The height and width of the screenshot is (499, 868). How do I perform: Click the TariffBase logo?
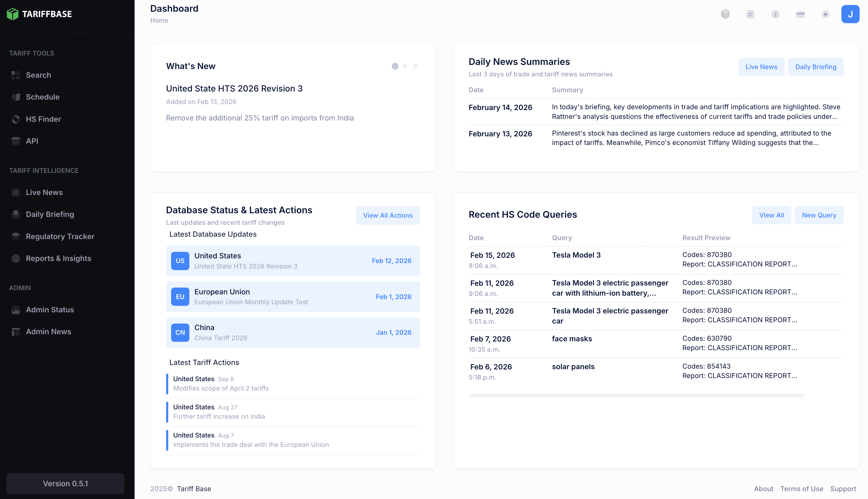[39, 14]
